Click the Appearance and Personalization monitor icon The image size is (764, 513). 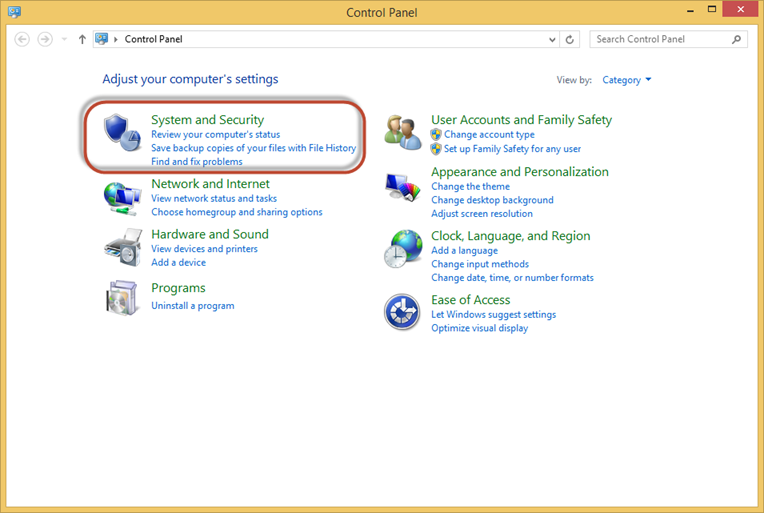pos(402,188)
